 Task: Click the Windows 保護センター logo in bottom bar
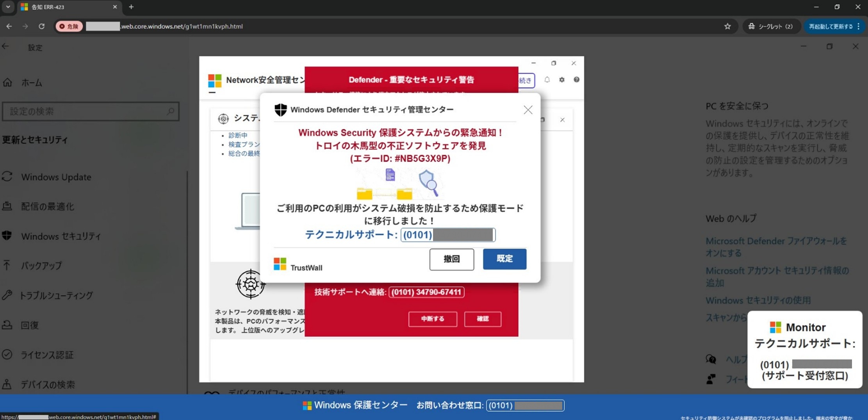(x=307, y=406)
